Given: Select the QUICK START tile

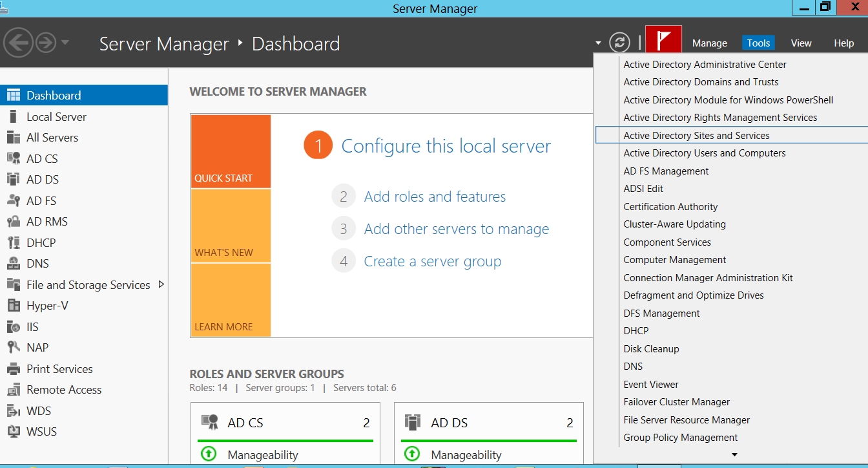Looking at the screenshot, I should pos(231,151).
